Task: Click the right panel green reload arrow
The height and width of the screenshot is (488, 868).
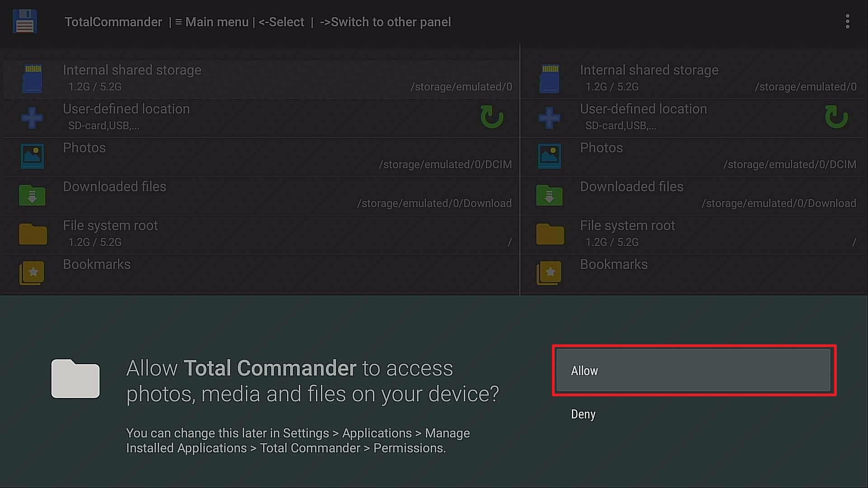Action: point(836,117)
